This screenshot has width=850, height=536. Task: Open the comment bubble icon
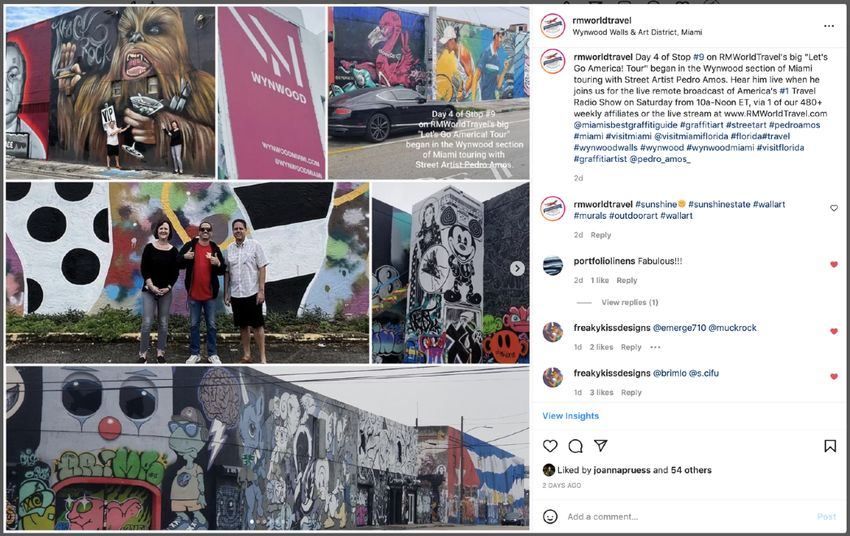pyautogui.click(x=575, y=446)
